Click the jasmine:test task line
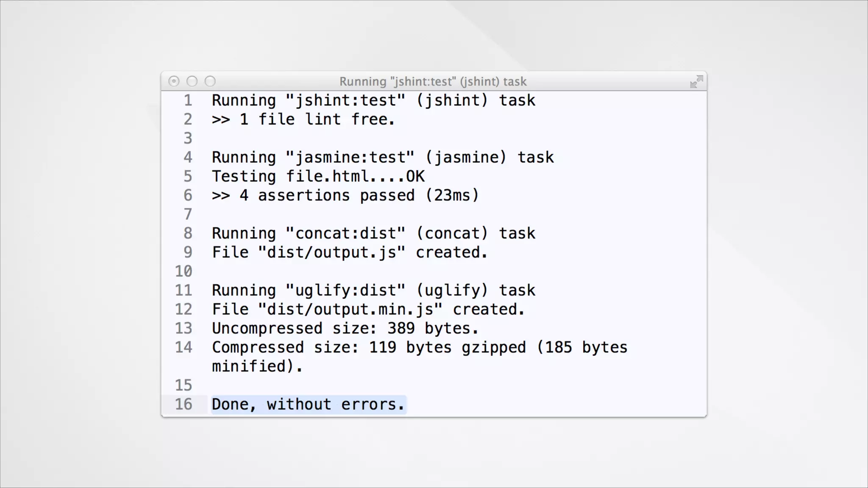 [x=382, y=158]
